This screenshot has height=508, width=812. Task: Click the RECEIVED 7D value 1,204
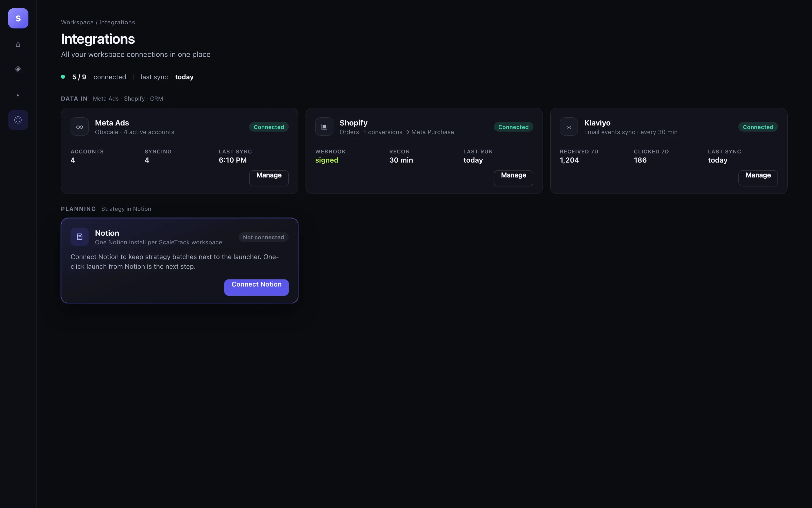569,160
